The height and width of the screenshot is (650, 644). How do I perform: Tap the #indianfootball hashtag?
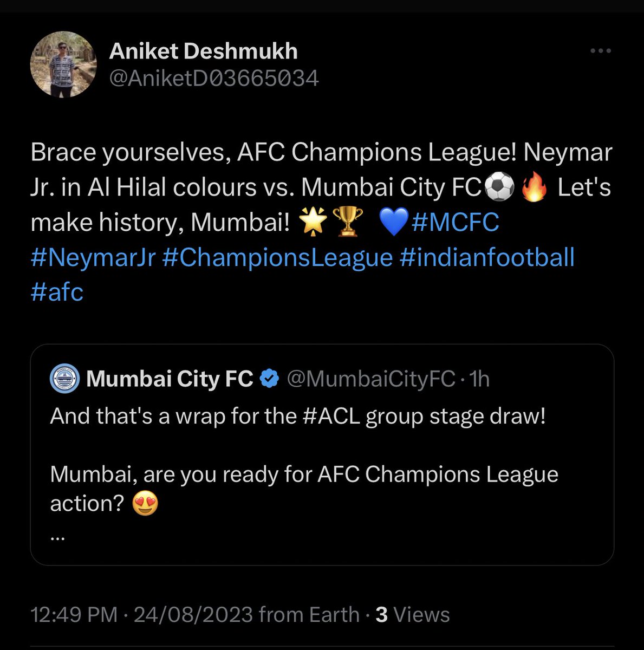[487, 258]
